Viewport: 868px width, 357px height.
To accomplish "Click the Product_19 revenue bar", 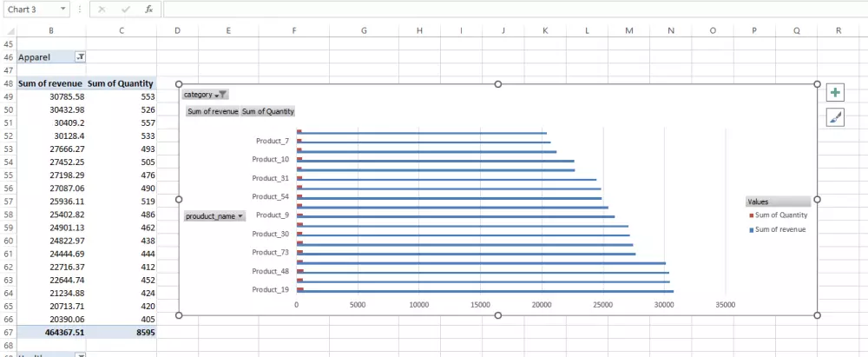I will pyautogui.click(x=485, y=291).
